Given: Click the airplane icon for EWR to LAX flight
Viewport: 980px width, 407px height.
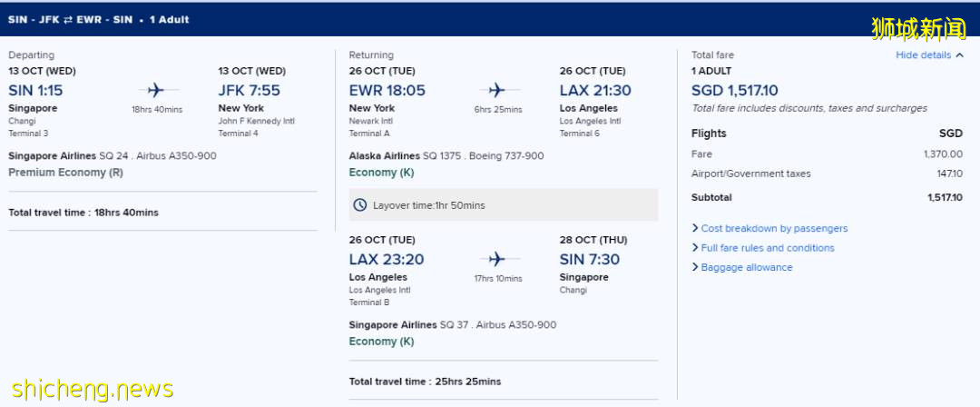Looking at the screenshot, I should pos(496,90).
